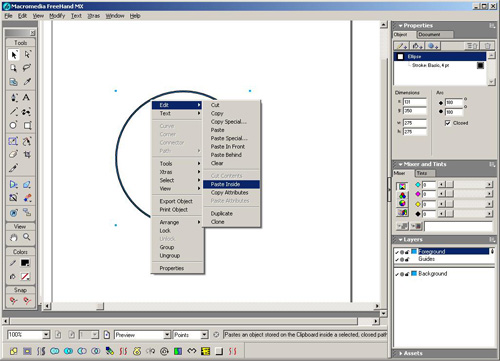The width and height of the screenshot is (500, 361).
Task: Select the Zoom magnifier tool
Action: tap(27, 237)
